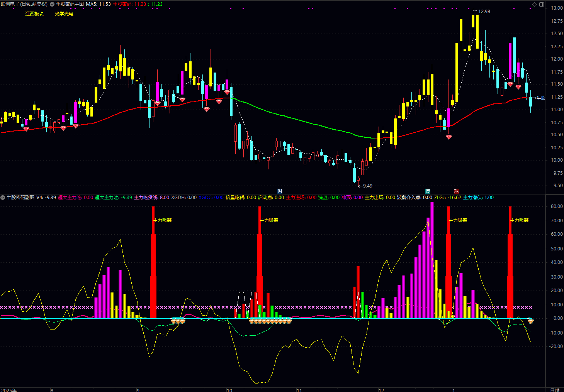
Task: Click the 涨 event marker
Action: click(456, 191)
